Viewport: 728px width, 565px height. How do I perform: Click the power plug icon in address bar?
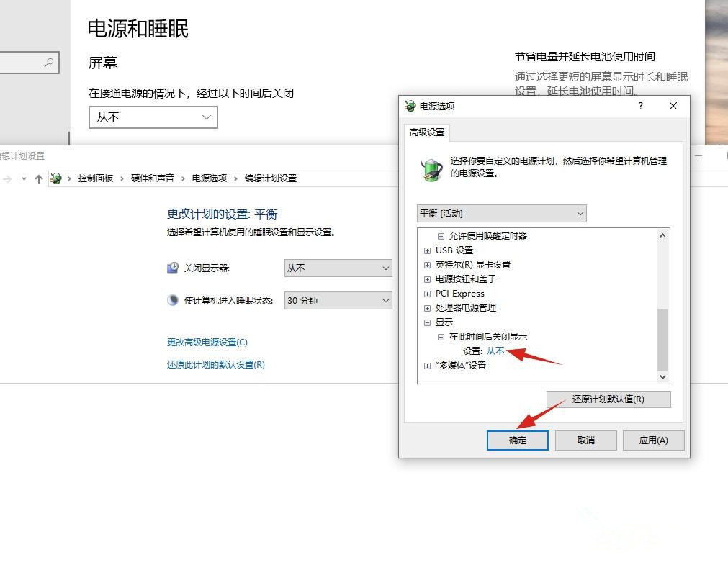pos(56,178)
